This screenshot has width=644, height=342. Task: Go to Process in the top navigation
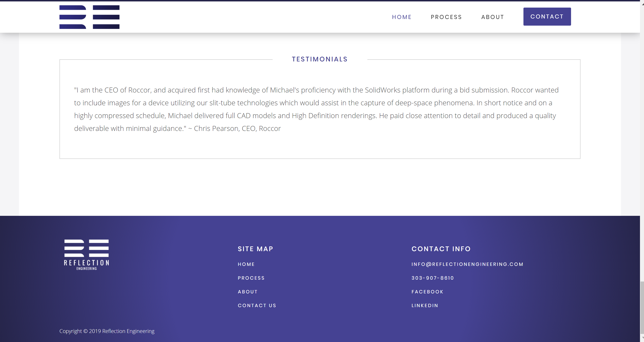pos(446,17)
